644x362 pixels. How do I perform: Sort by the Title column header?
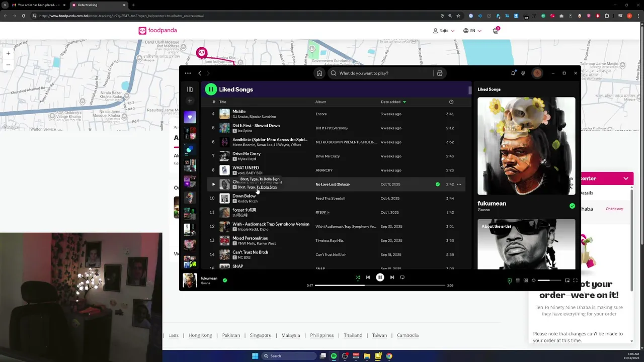tap(222, 102)
